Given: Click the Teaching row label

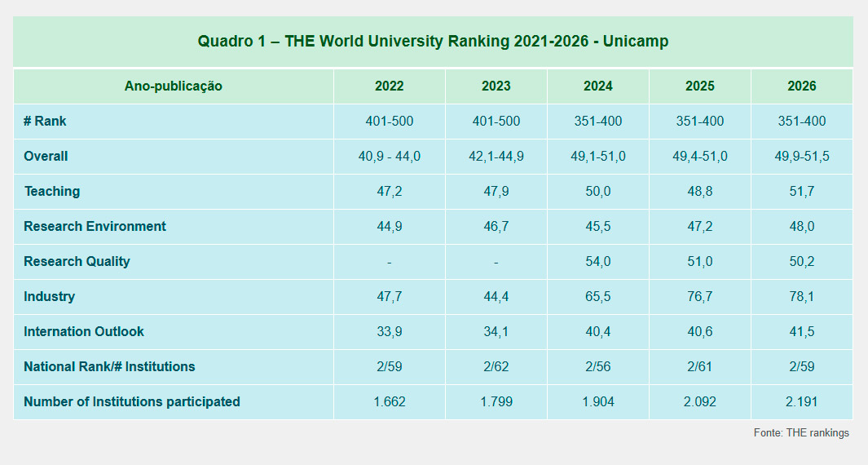Looking at the screenshot, I should (x=52, y=192).
